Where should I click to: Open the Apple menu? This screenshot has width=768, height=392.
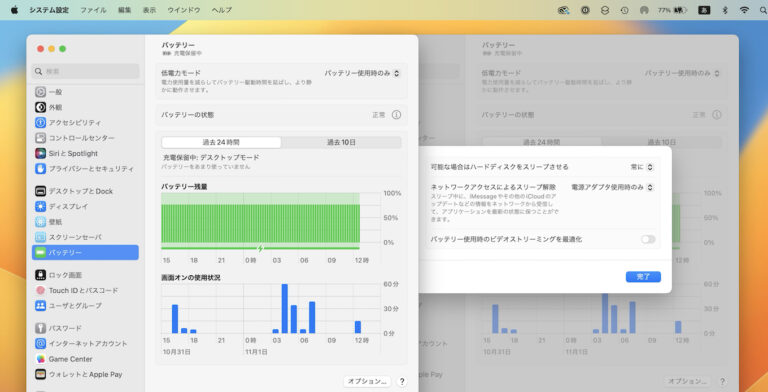[14, 10]
